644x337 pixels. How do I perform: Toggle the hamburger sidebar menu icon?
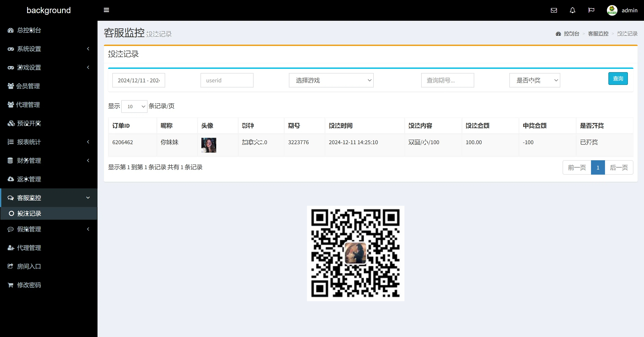[x=106, y=10]
